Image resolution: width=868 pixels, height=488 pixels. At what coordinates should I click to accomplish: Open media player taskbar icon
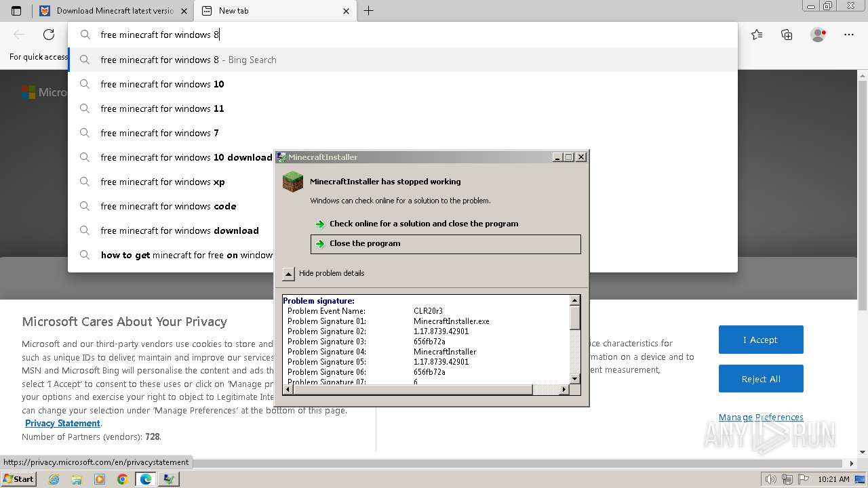coord(100,479)
